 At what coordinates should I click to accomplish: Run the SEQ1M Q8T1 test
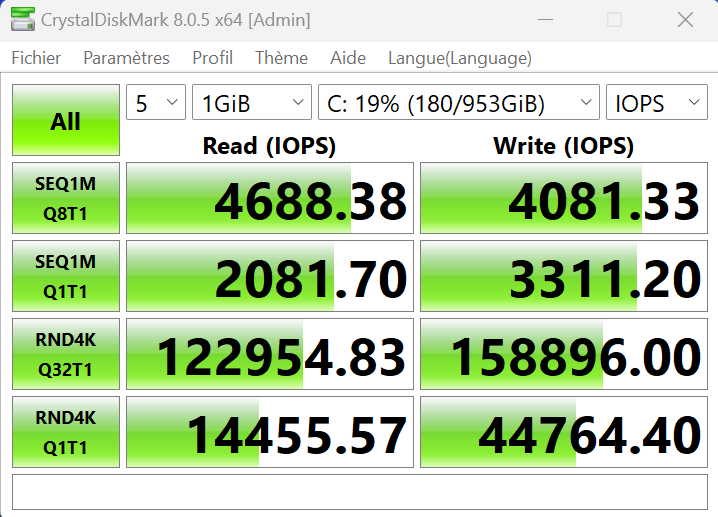point(66,198)
